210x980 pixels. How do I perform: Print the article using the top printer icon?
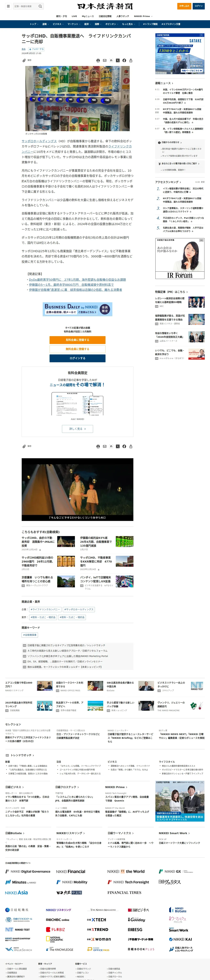98,60
